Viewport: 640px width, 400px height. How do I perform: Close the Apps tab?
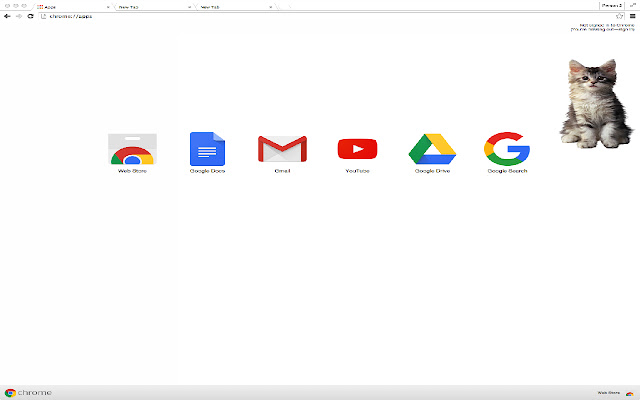click(x=108, y=7)
